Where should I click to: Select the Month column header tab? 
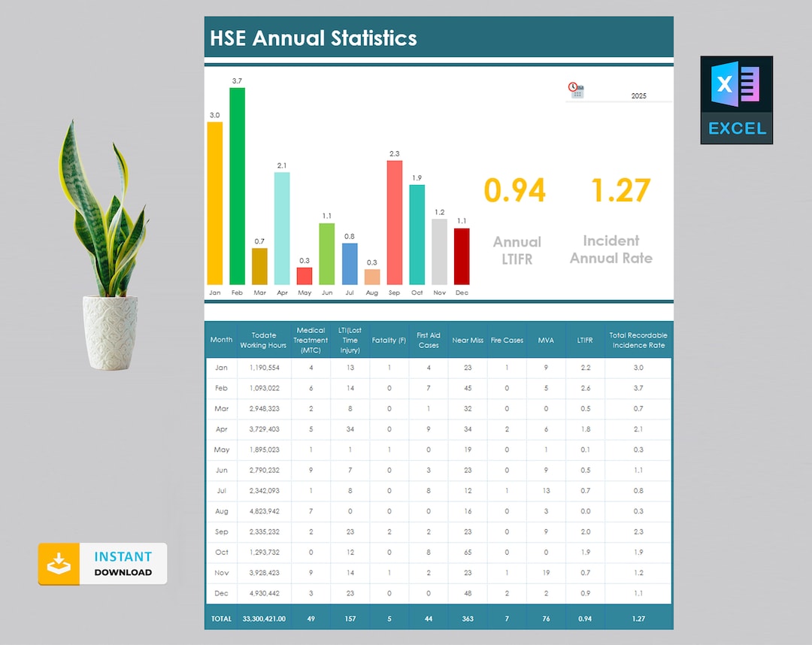click(x=221, y=340)
